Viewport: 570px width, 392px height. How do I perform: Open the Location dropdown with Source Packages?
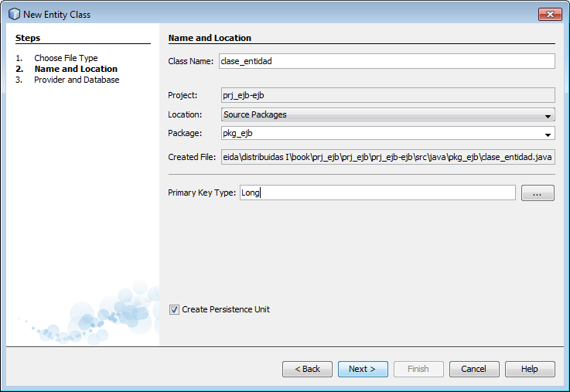387,114
